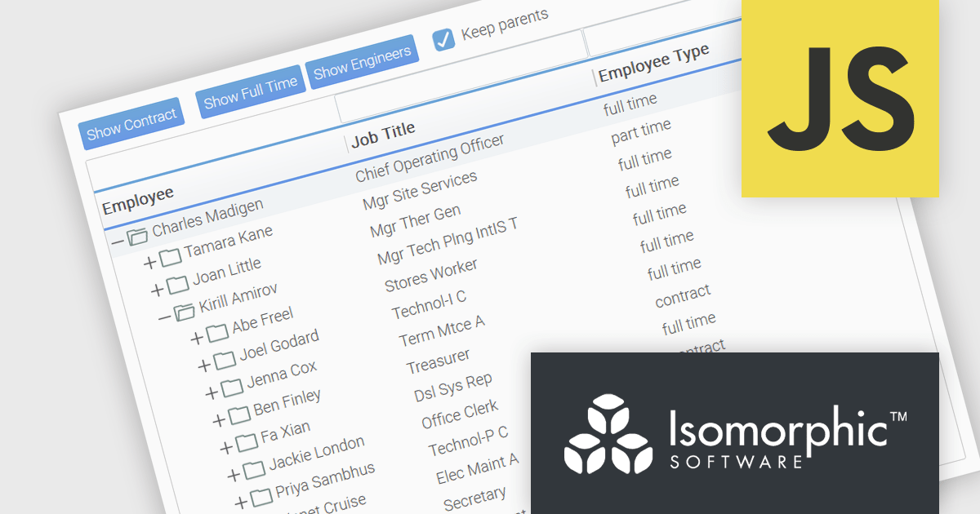
Task: Expand the Ben Finley node
Action: coord(219,420)
